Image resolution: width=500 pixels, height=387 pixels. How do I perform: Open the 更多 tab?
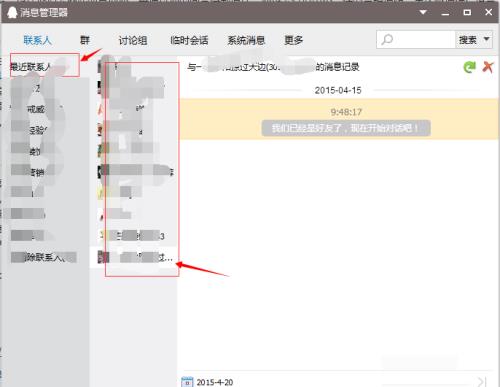point(293,40)
